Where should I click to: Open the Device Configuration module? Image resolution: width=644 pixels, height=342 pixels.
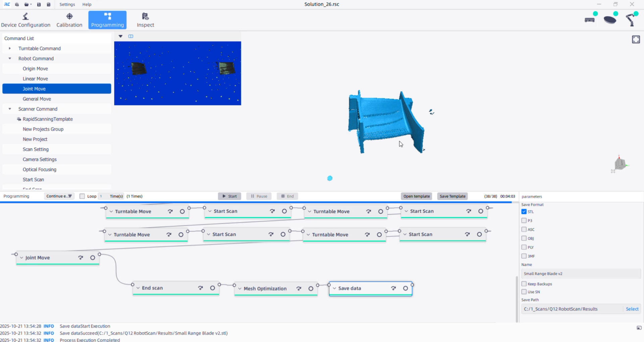[x=25, y=20]
